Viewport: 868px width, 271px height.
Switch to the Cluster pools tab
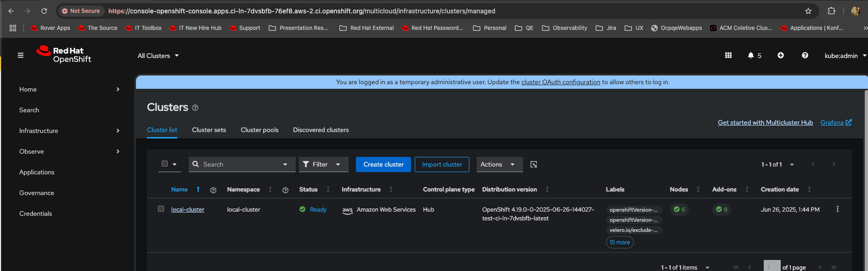pos(259,130)
